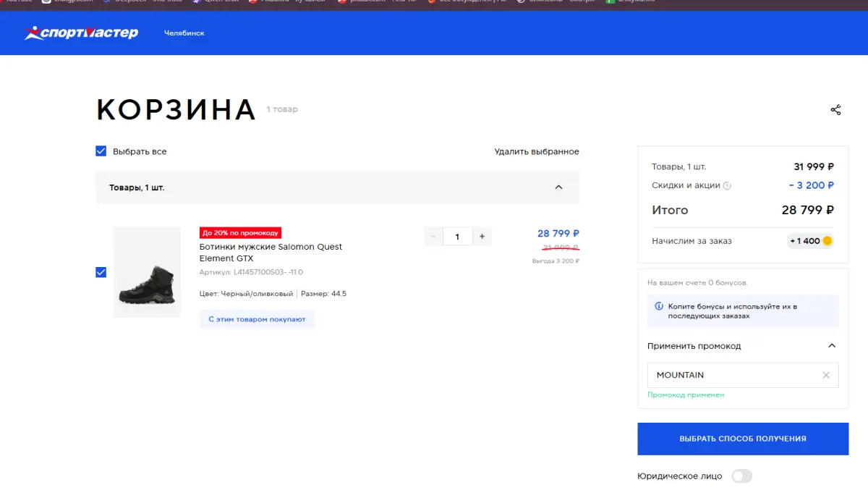Image resolution: width=868 pixels, height=490 pixels.
Task: Click the До 20% по промокоду badge
Action: (x=240, y=233)
